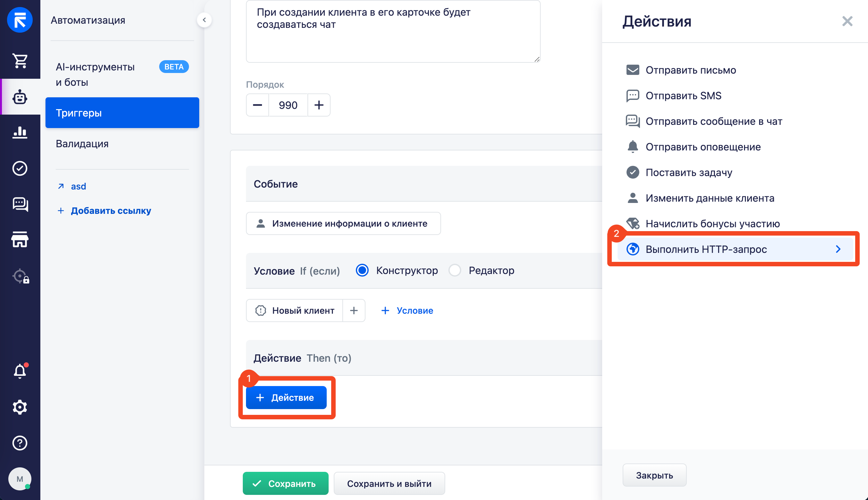868x500 pixels.
Task: Expand Выполнить HTTP-запрос action chevron
Action: [x=838, y=249]
